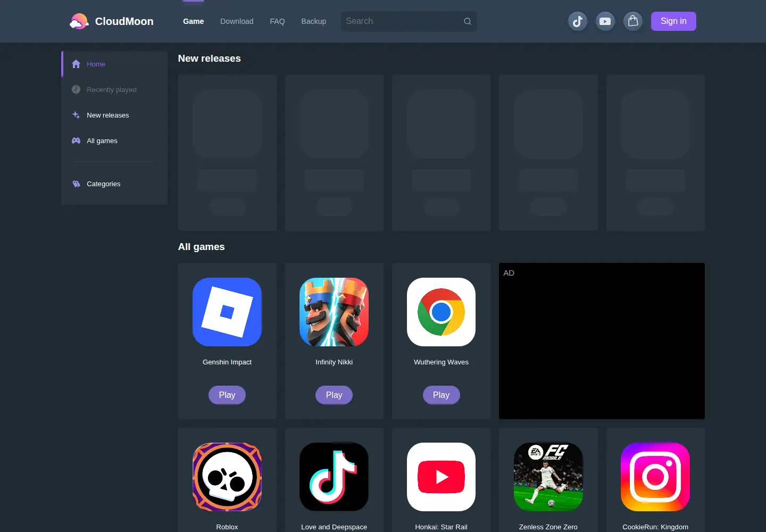The width and height of the screenshot is (766, 532).
Task: Open the TikTok icon labeled Love and Deepspace
Action: point(334,477)
